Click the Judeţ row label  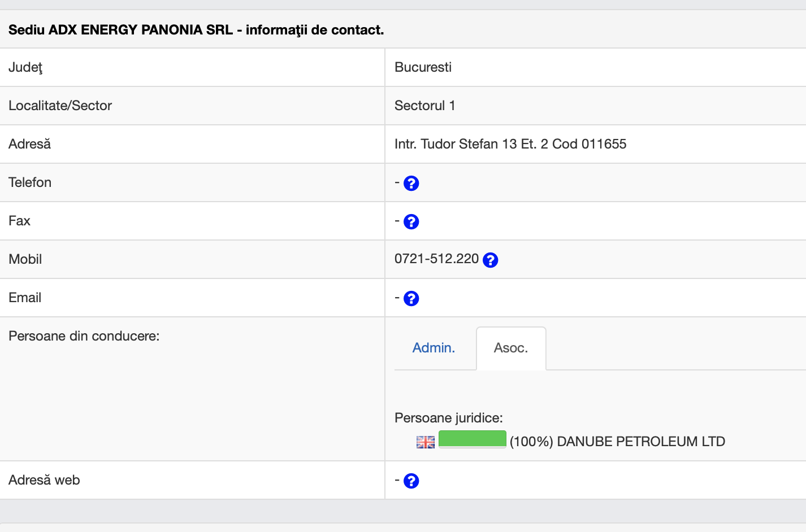[x=25, y=67]
